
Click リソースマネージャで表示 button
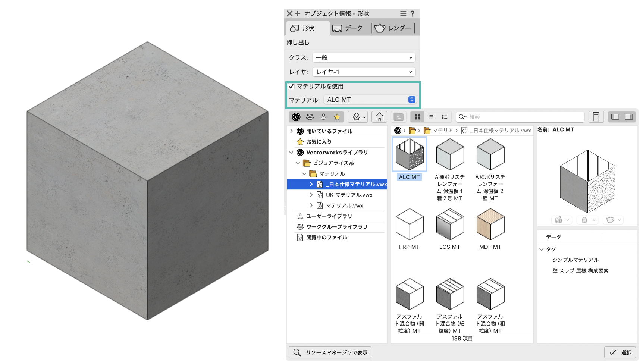(330, 352)
